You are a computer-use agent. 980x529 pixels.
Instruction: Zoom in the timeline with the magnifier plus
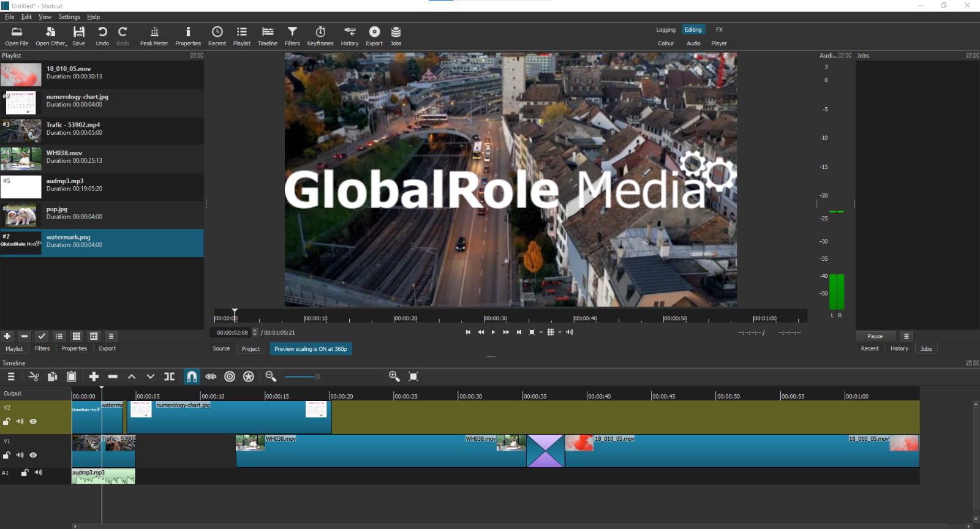pos(394,377)
